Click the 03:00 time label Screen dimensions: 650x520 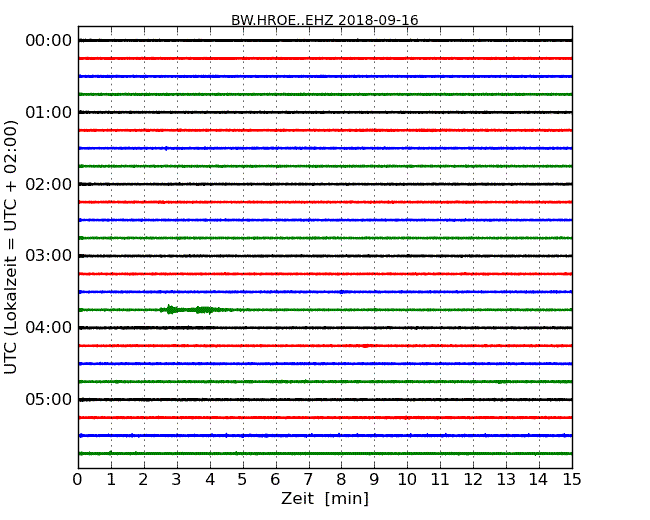point(49,255)
